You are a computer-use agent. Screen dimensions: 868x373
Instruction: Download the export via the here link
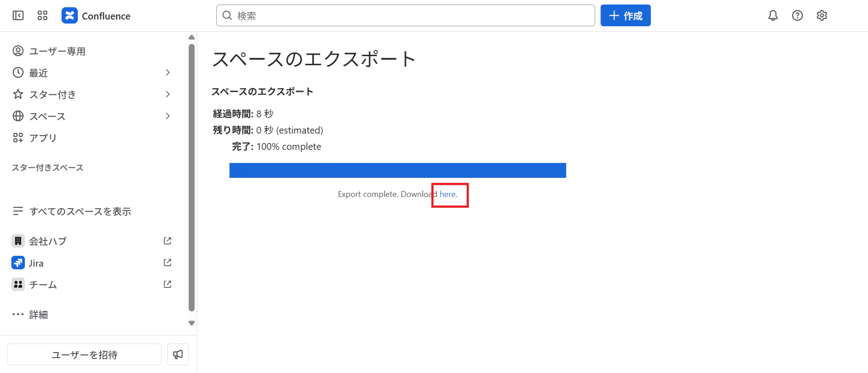pos(448,194)
